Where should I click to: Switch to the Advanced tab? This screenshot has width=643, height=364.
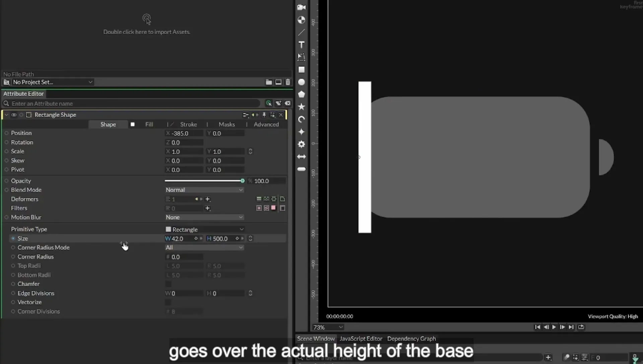[x=266, y=124]
